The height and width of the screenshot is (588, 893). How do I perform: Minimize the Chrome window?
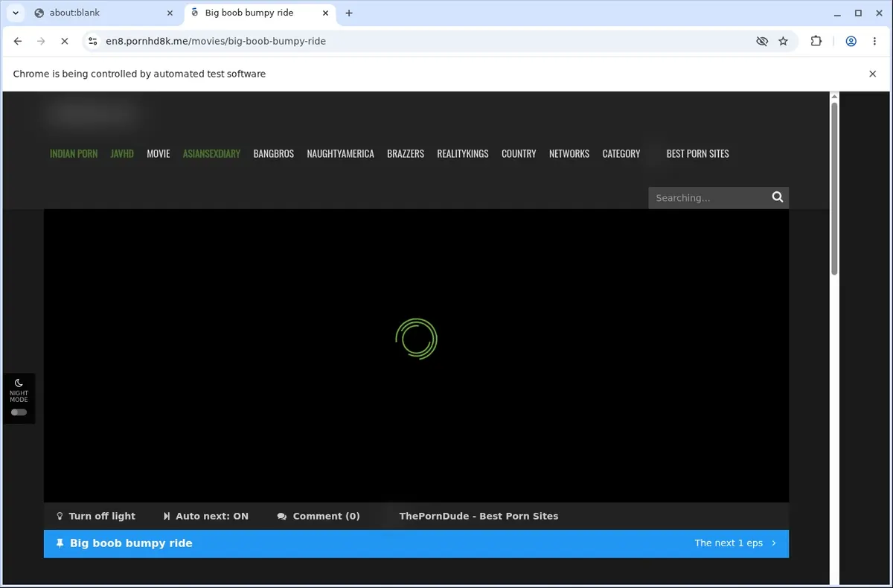pyautogui.click(x=838, y=13)
